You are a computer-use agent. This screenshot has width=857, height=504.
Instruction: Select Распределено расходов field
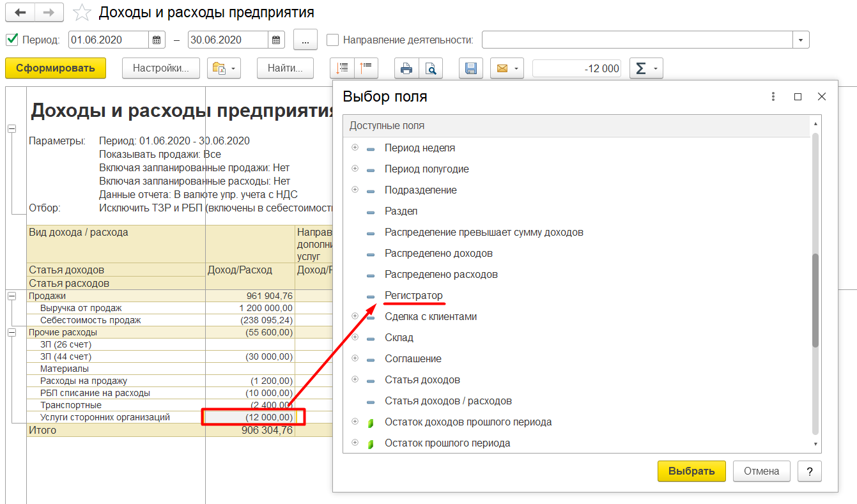pos(441,274)
